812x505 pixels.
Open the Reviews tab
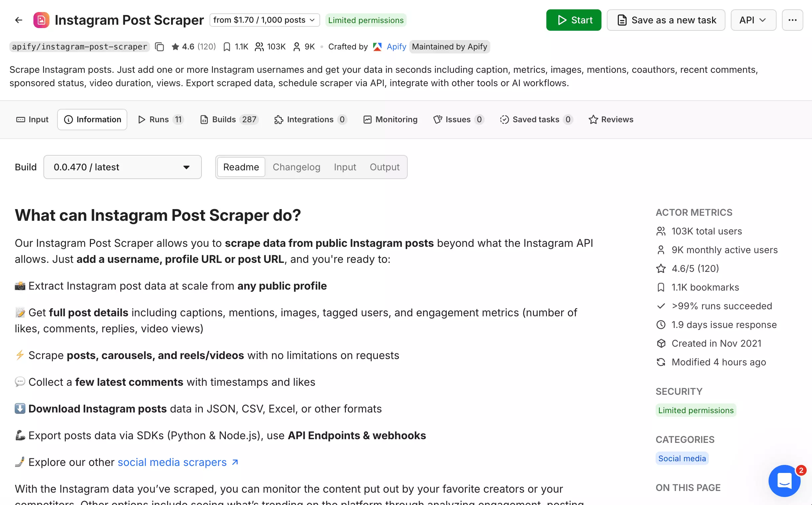pyautogui.click(x=611, y=120)
